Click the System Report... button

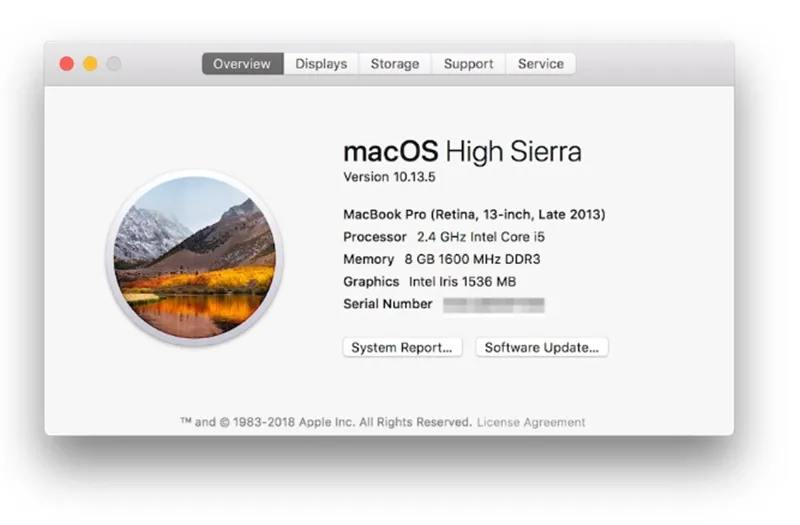[402, 347]
